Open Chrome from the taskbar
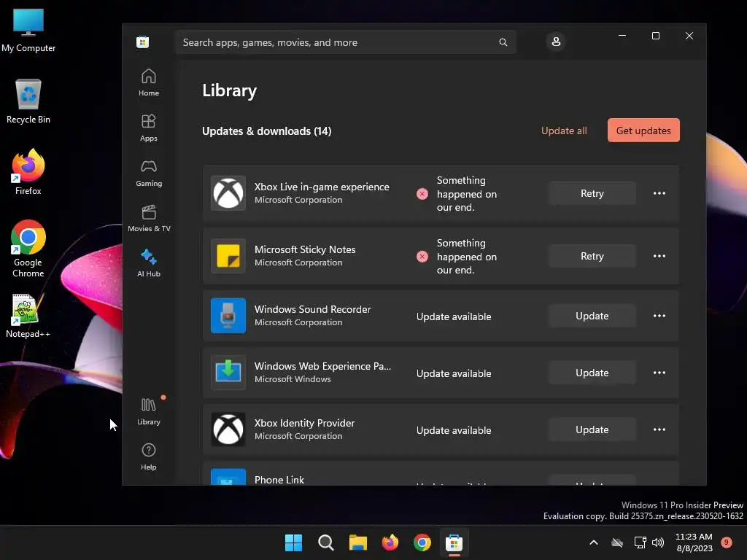Screen dimensions: 747x560 422,542
